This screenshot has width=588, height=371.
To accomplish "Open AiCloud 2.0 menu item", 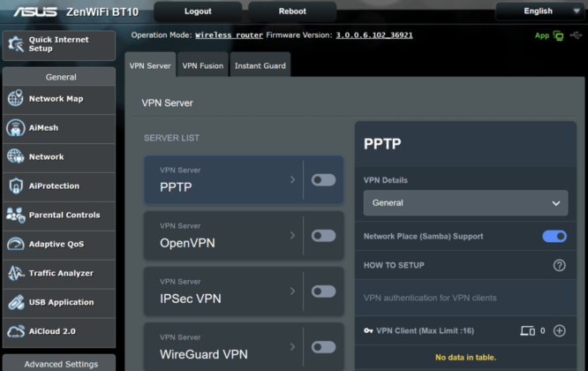I will (x=59, y=332).
